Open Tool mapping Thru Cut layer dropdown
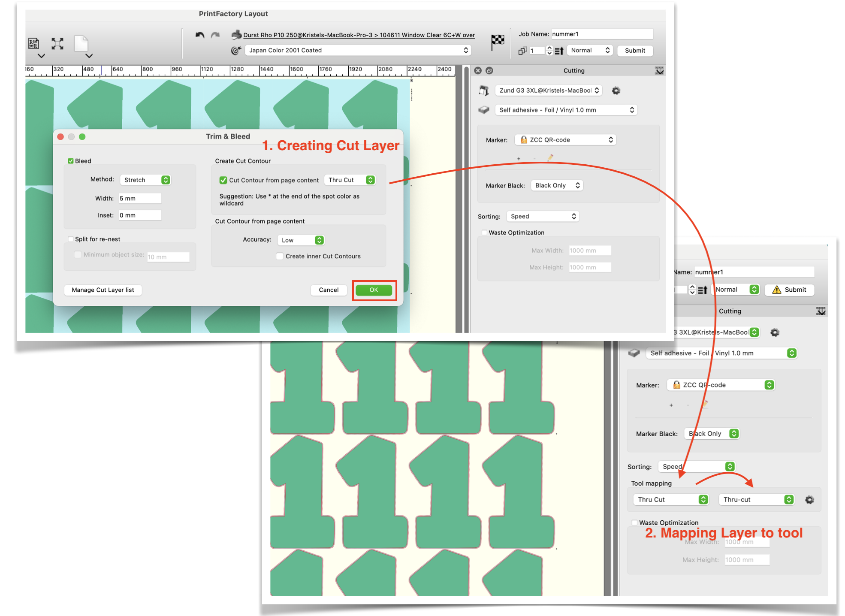 [x=670, y=499]
